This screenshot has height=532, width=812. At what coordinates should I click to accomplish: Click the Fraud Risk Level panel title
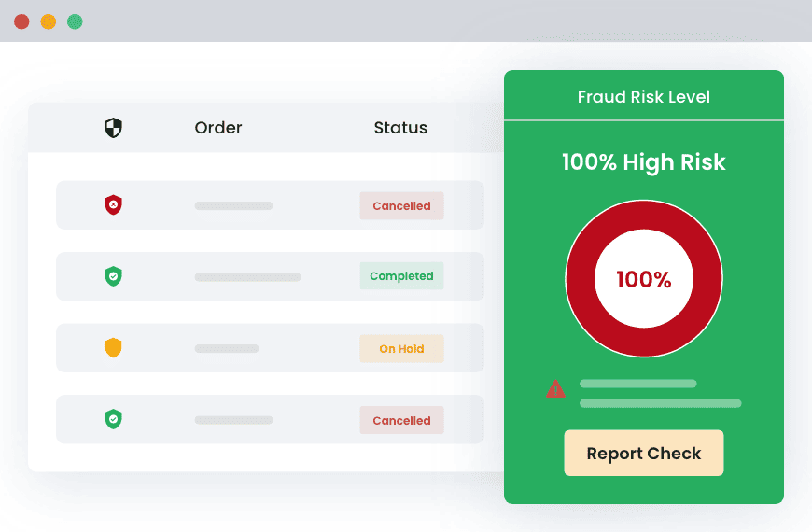644,97
